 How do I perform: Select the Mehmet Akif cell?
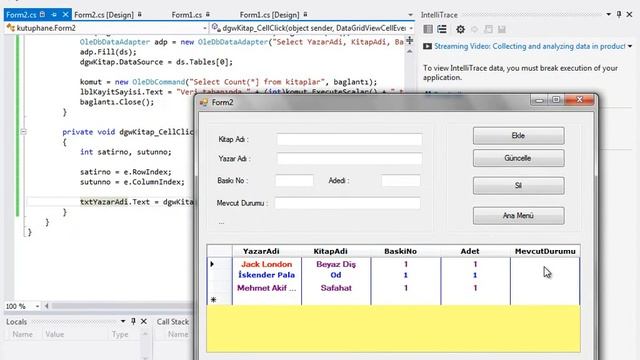(x=267, y=288)
